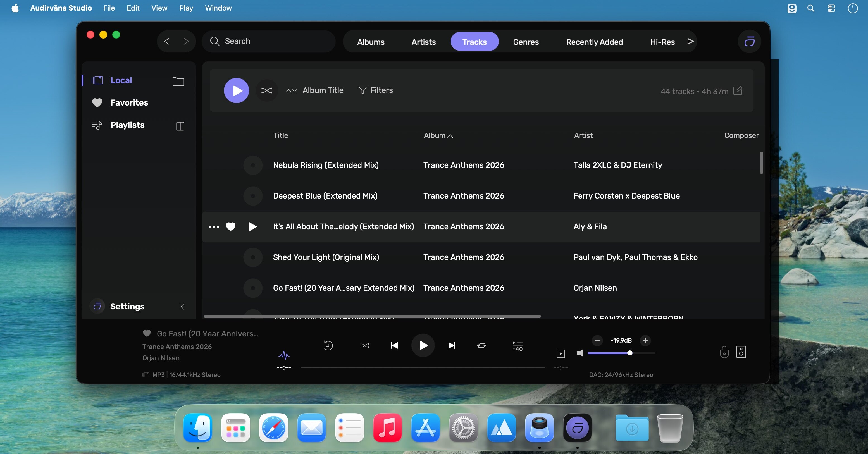
Task: Show more tabs with the right chevron
Action: (x=690, y=41)
